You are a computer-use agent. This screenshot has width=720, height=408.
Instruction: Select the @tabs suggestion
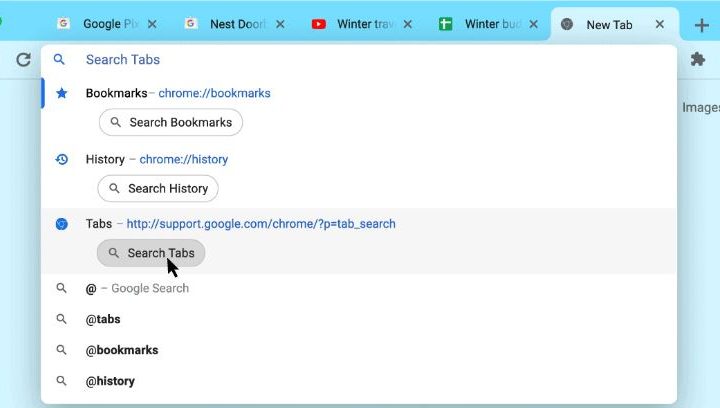[359, 319]
